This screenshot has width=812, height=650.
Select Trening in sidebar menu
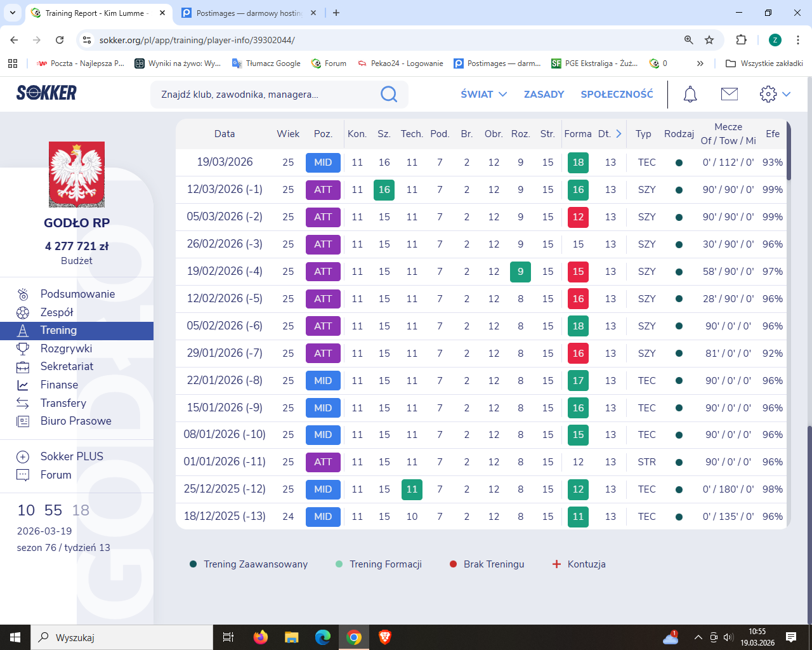pos(77,331)
